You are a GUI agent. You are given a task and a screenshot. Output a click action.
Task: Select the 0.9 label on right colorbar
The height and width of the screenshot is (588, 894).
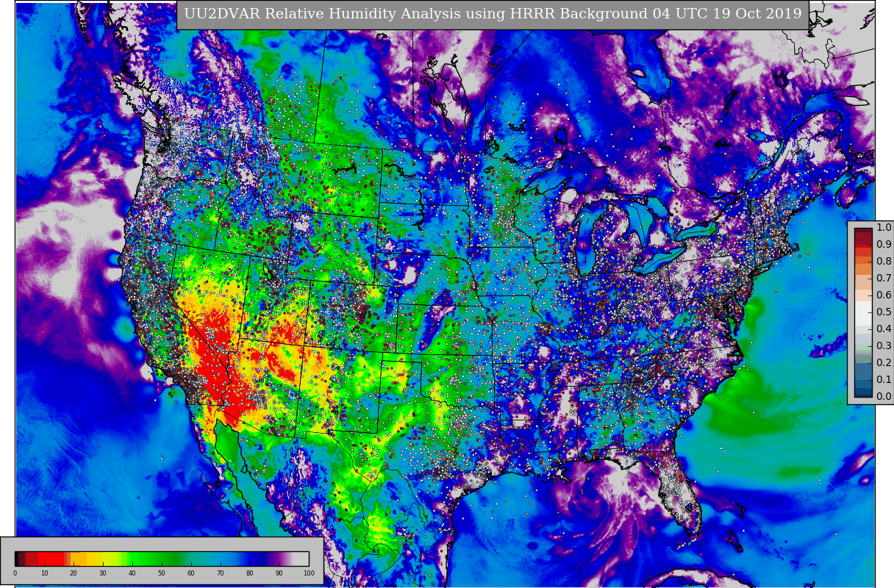[884, 245]
